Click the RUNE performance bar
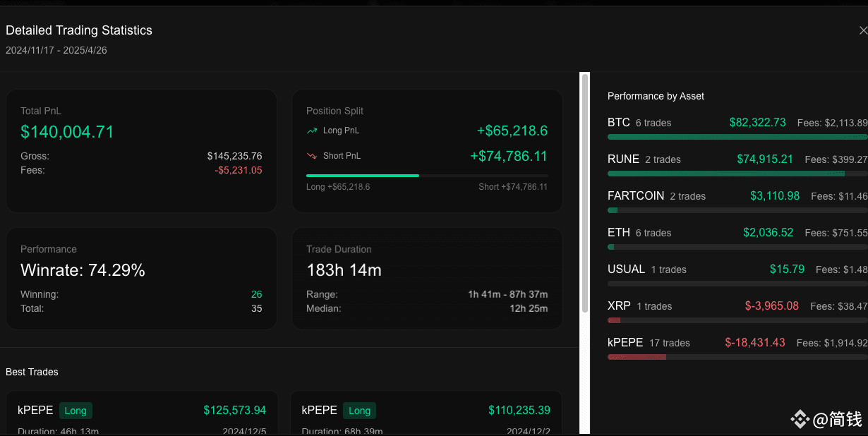 pyautogui.click(x=737, y=174)
